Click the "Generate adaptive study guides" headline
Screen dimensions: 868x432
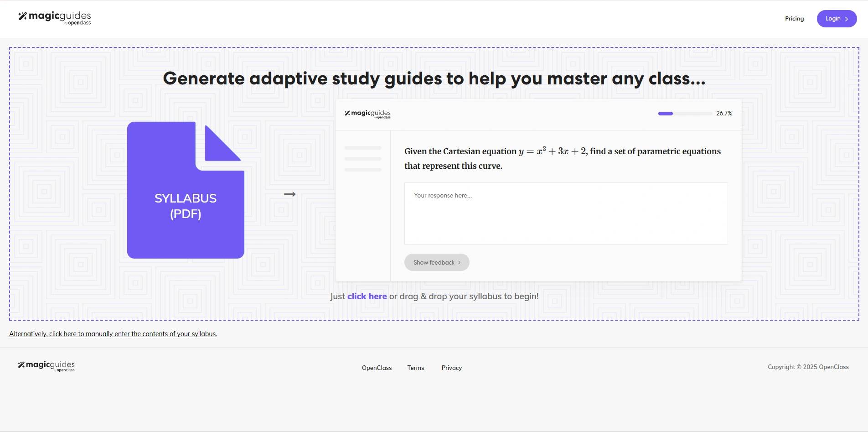coord(434,78)
